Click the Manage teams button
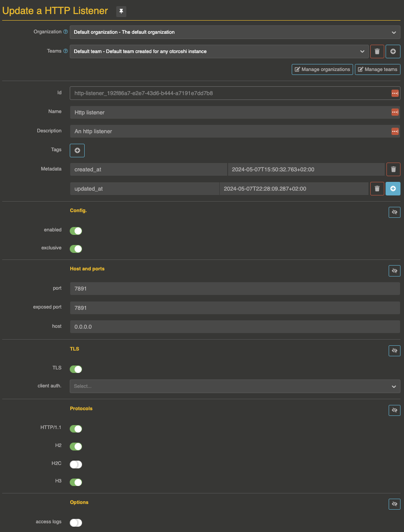This screenshot has width=404, height=532. [377, 69]
